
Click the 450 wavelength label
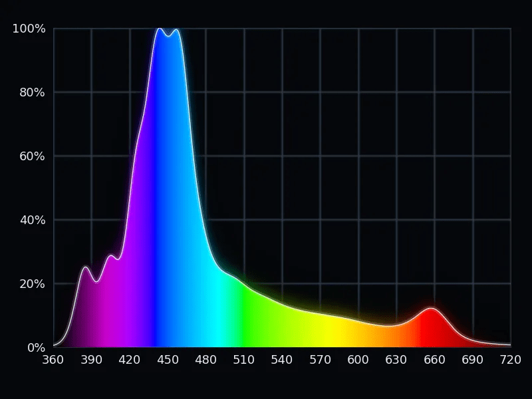(168, 360)
